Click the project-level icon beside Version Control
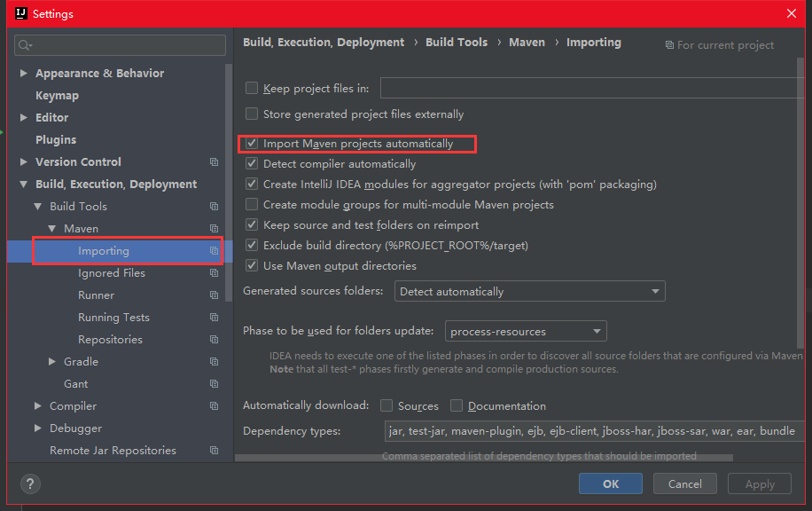Viewport: 812px width, 511px height. [x=214, y=162]
